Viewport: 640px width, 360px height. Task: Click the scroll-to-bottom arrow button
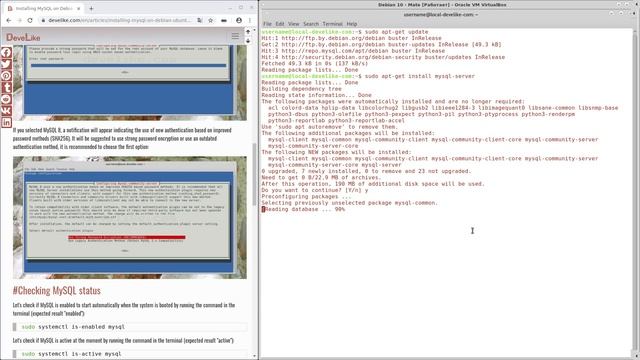pos(248,40)
